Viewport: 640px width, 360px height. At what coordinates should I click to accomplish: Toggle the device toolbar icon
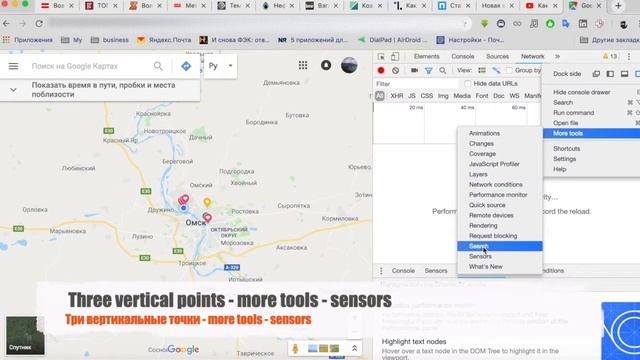(x=395, y=56)
